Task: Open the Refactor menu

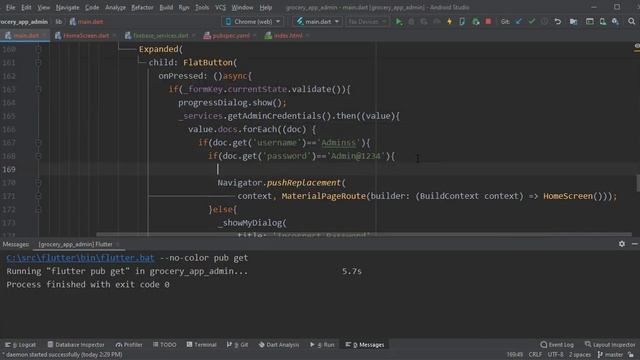Action: pyautogui.click(x=142, y=7)
